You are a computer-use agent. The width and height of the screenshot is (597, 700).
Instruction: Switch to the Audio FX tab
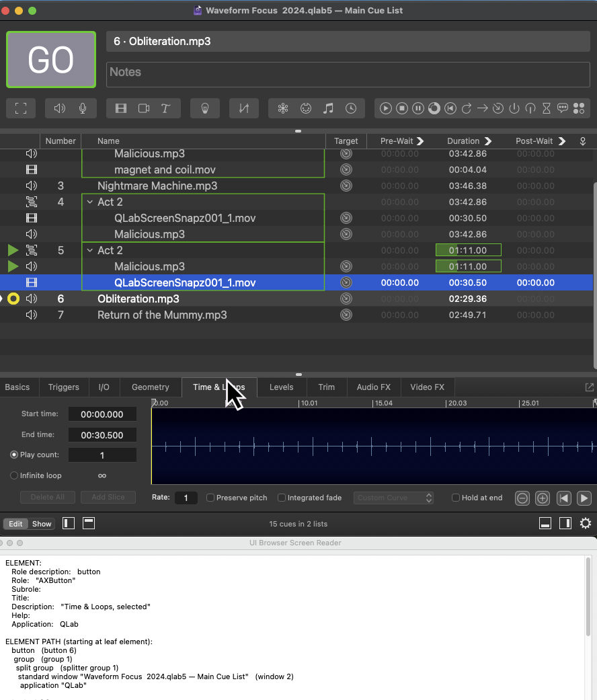(373, 387)
